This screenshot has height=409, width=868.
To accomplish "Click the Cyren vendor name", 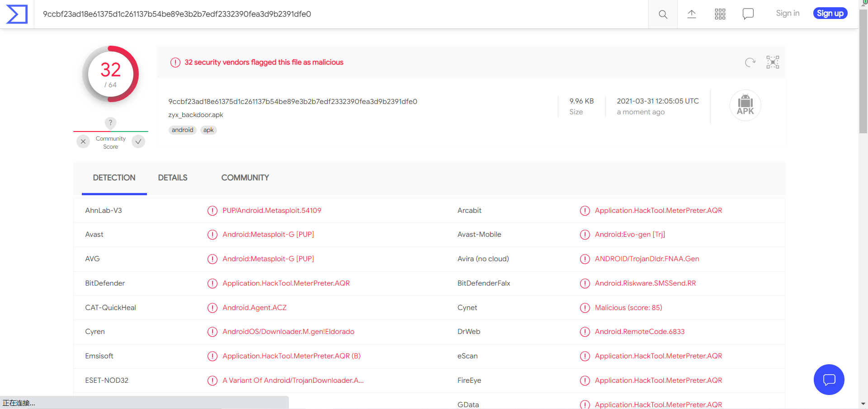I will (x=95, y=332).
